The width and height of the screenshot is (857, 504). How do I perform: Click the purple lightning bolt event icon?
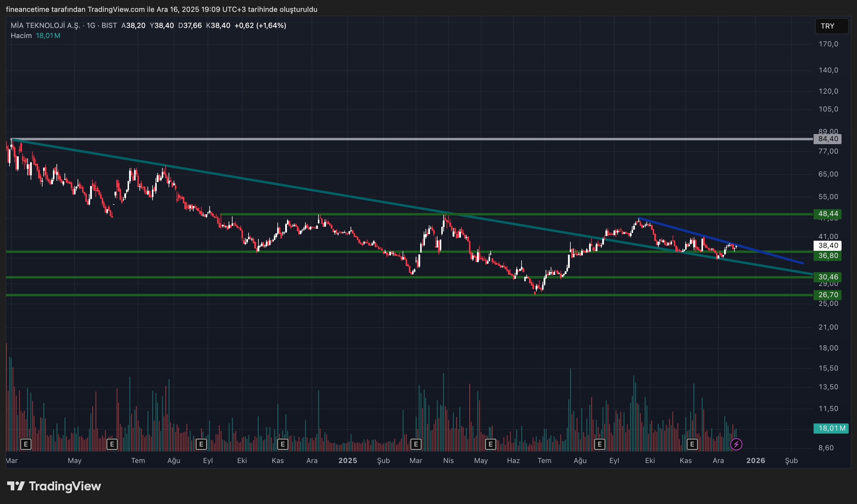[x=736, y=444]
